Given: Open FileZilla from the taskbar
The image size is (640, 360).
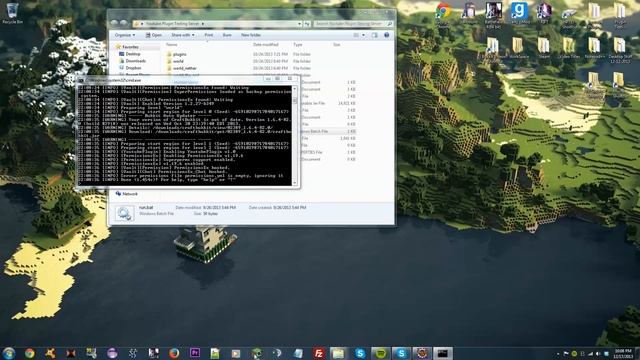Looking at the screenshot, I should [x=319, y=353].
